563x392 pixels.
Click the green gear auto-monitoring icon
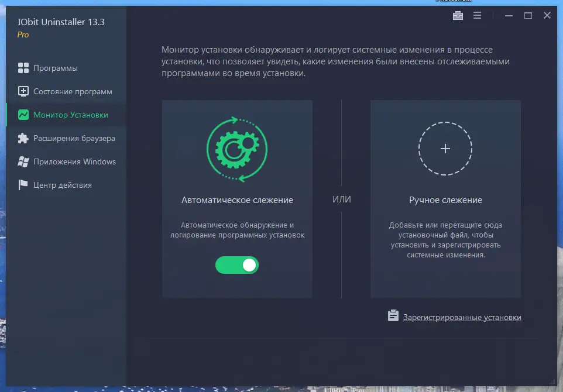tap(237, 149)
